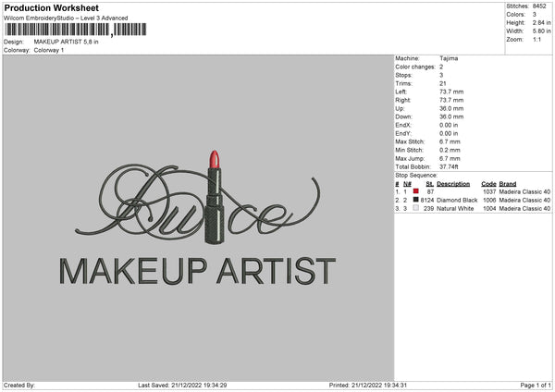This screenshot has height=392, width=555.
Task: Click the Colorway 1 value
Action: (49, 50)
